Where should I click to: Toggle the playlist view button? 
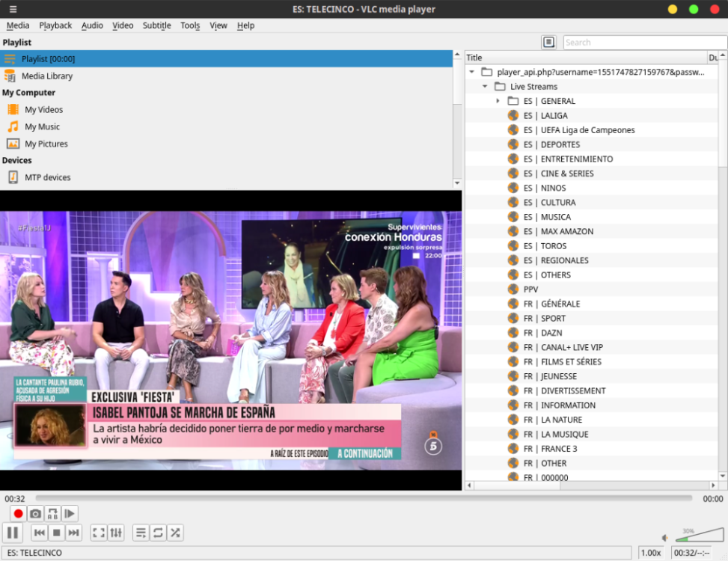point(141,533)
